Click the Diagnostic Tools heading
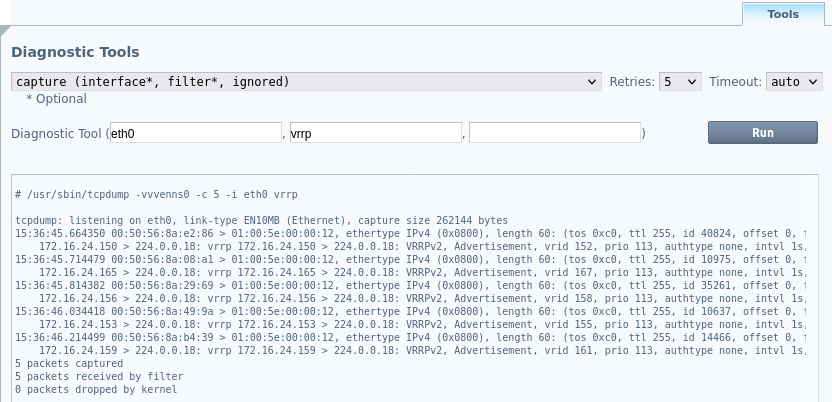The width and height of the screenshot is (832, 402). [x=75, y=52]
